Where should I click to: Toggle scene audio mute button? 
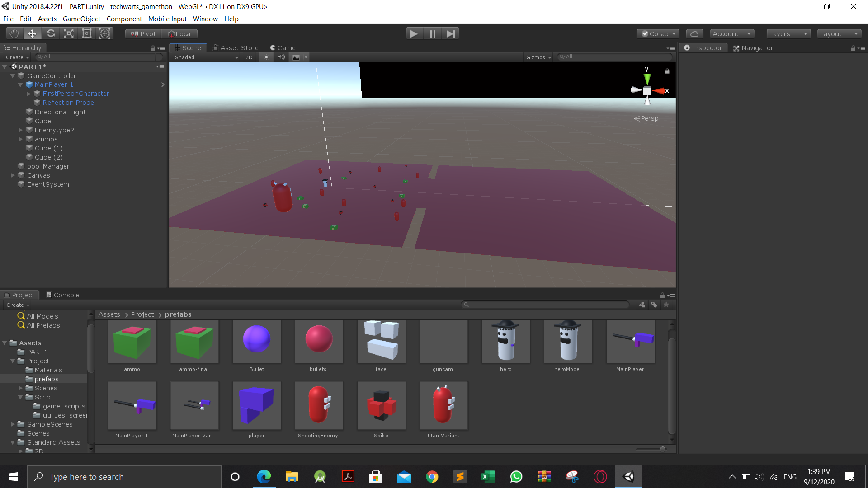(x=281, y=57)
